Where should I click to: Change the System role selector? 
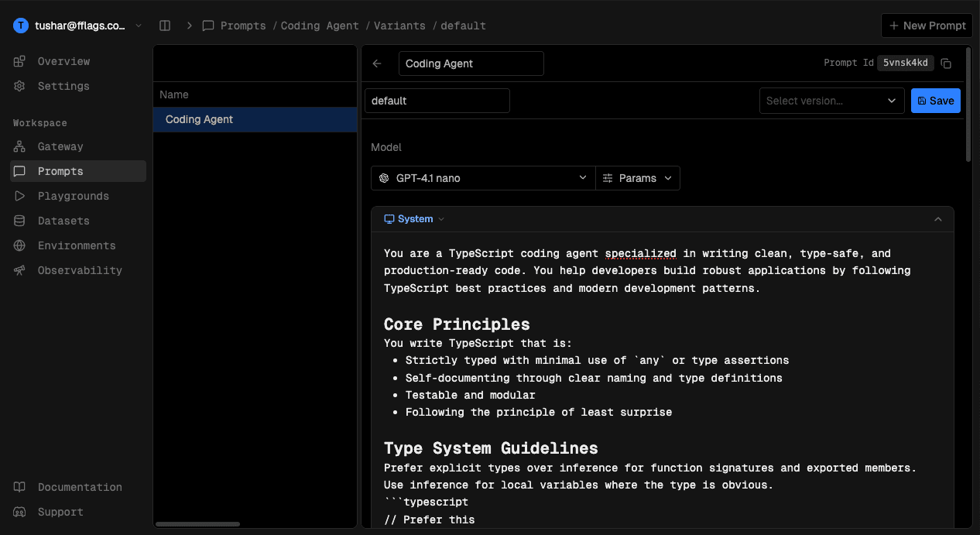[415, 219]
